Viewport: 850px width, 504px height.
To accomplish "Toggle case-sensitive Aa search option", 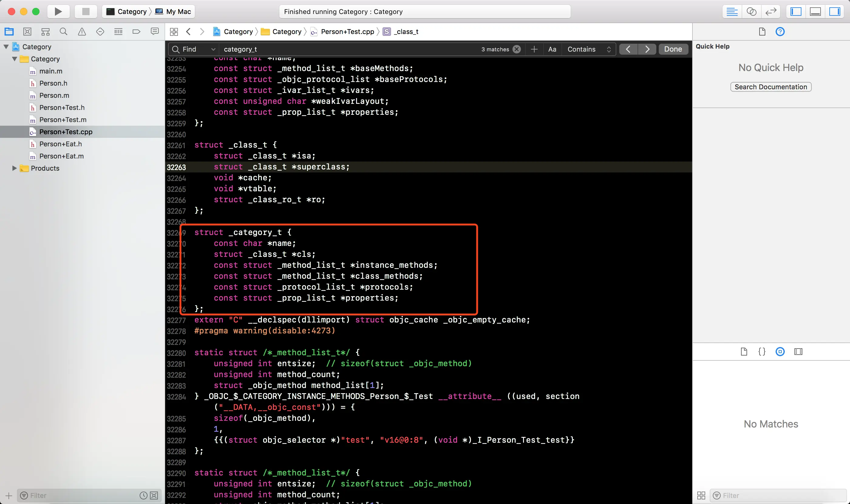I will pyautogui.click(x=552, y=49).
